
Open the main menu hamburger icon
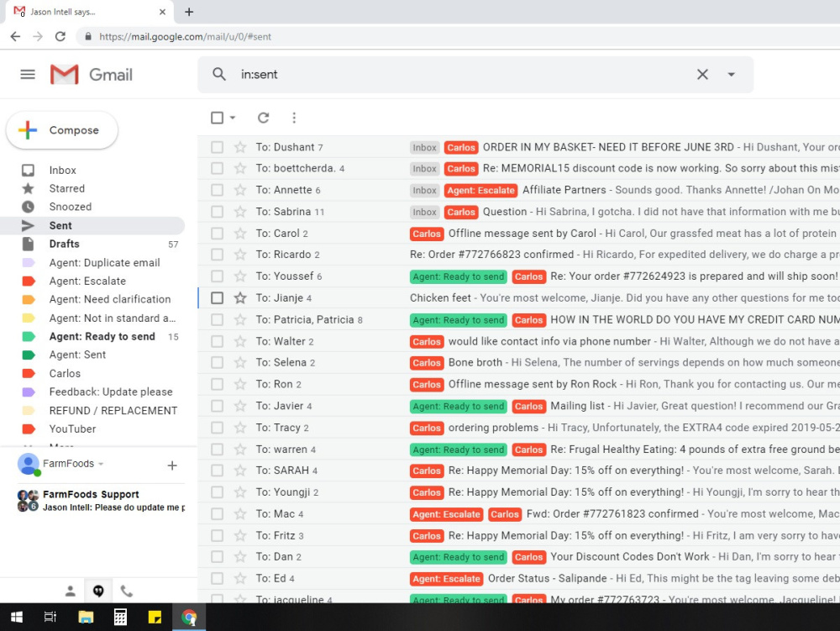coord(28,75)
